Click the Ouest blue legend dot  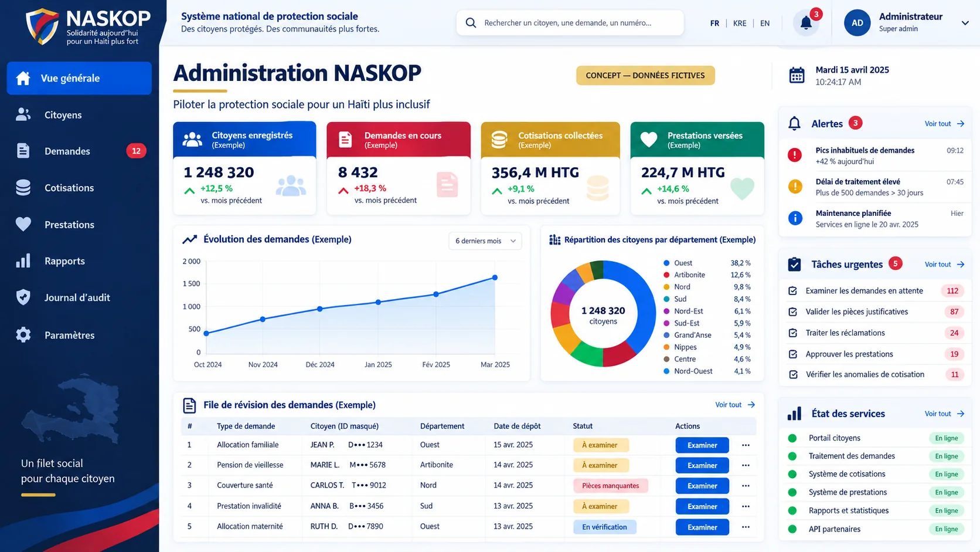(666, 263)
